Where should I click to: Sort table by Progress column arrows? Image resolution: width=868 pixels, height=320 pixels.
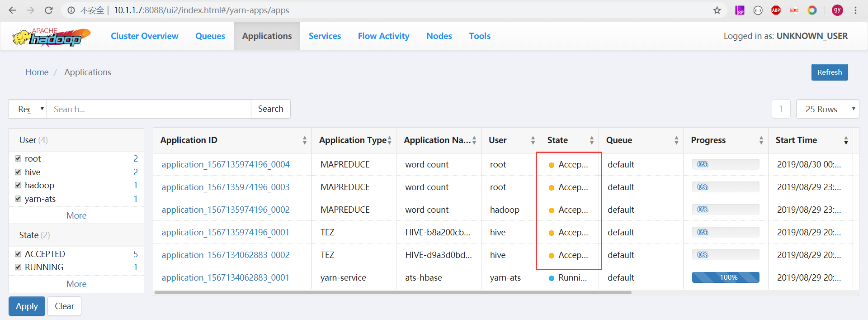(761, 140)
